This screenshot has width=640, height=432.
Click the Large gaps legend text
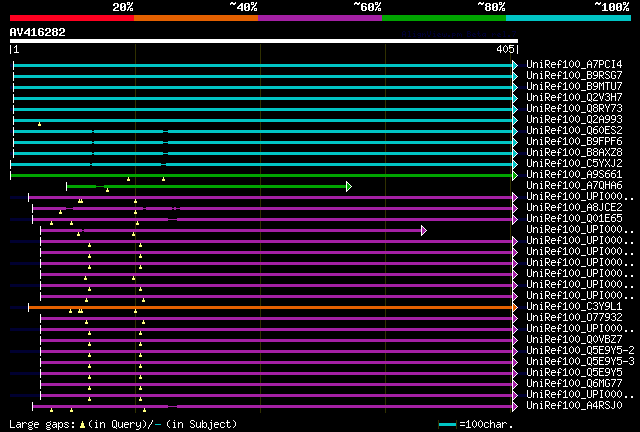(x=123, y=424)
